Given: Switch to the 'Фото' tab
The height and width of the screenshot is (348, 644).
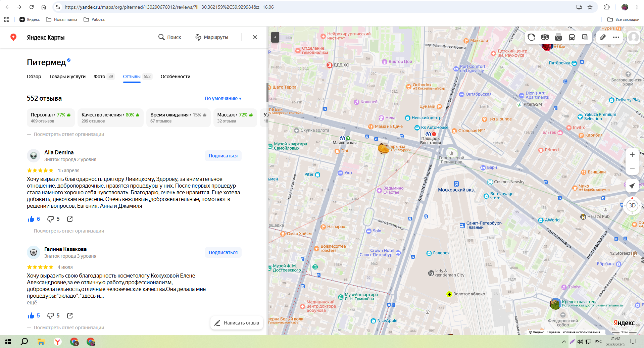Looking at the screenshot, I should pyautogui.click(x=99, y=77).
